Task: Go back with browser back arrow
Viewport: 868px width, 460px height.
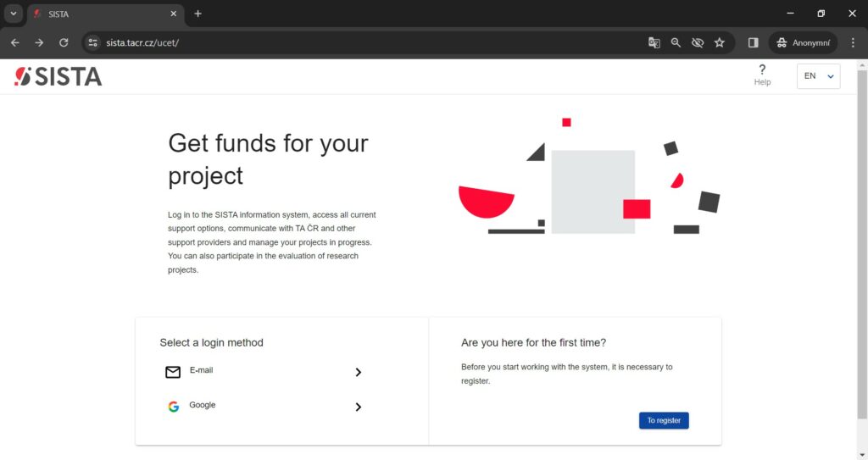Action: coord(15,42)
